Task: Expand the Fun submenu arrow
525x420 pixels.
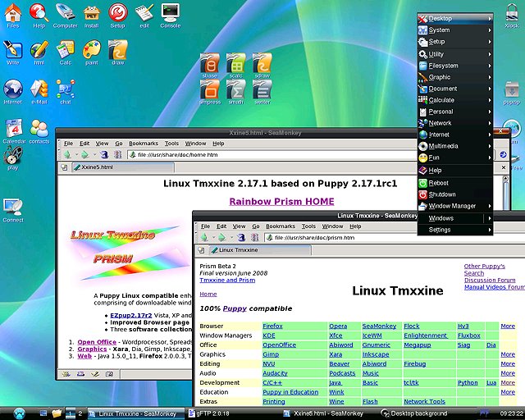Action: pyautogui.click(x=490, y=157)
